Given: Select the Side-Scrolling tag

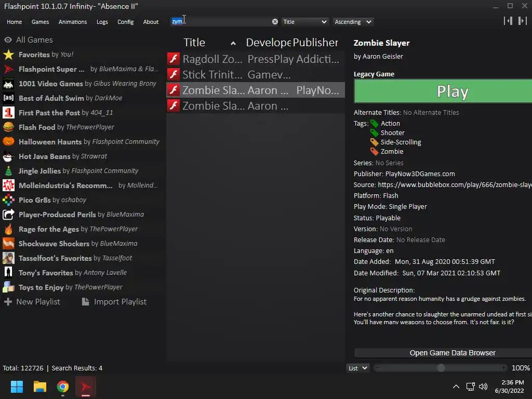Looking at the screenshot, I should tap(401, 142).
